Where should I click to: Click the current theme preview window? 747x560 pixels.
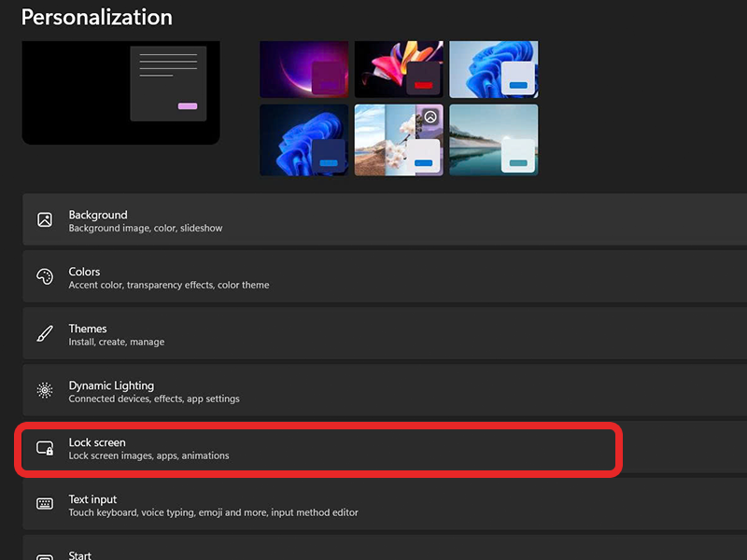(x=120, y=92)
